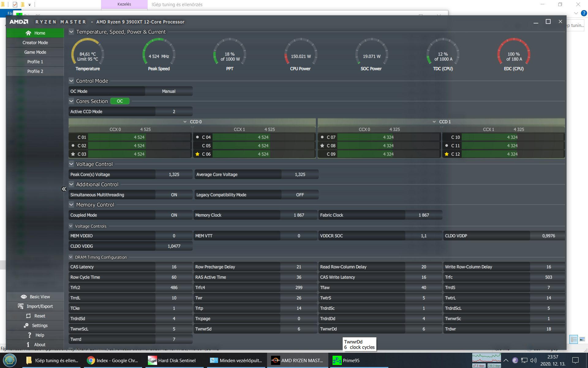This screenshot has height=368, width=588.
Task: Open the Explorer help question-mark button
Action: pos(584,13)
